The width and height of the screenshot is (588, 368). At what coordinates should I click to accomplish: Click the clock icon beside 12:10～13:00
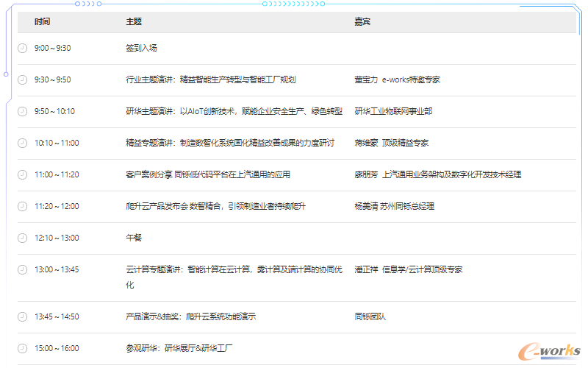(x=23, y=238)
